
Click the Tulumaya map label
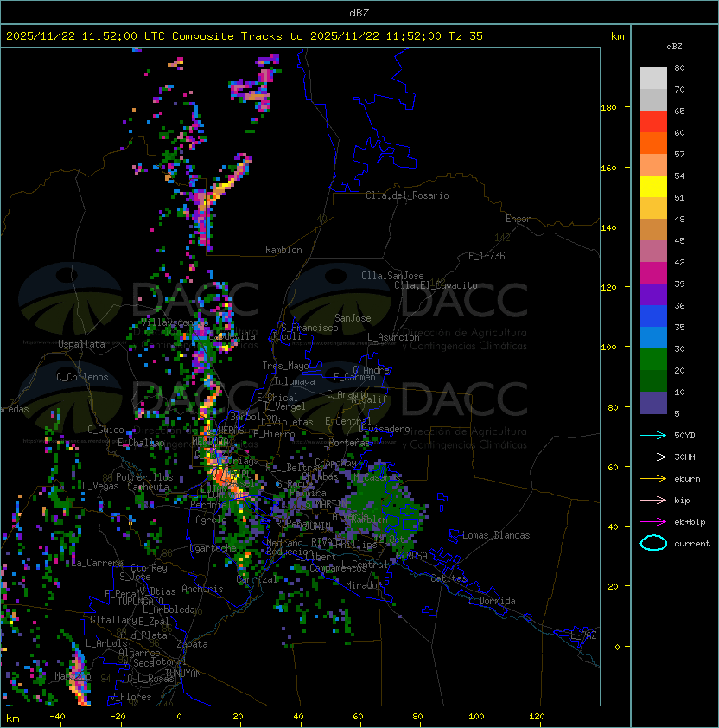pos(295,381)
